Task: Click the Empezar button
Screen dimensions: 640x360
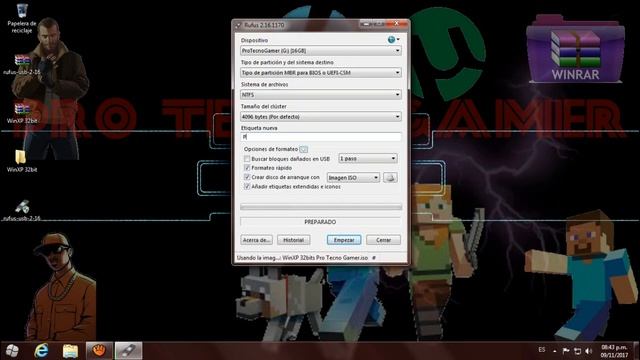Action: coord(344,240)
